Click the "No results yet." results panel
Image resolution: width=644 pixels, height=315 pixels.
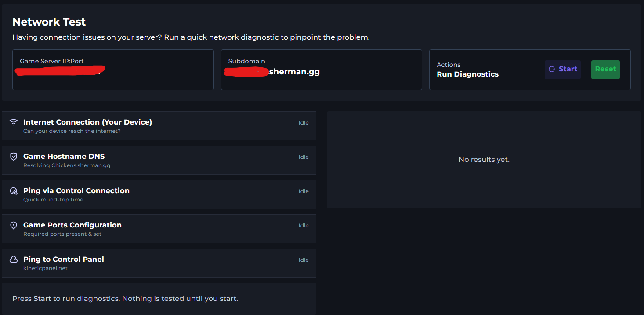pos(484,159)
